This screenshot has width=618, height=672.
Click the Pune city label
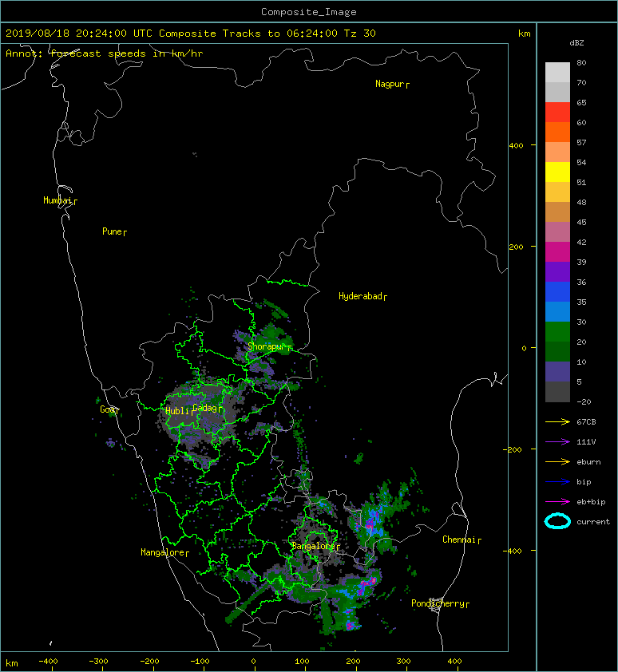click(x=113, y=231)
